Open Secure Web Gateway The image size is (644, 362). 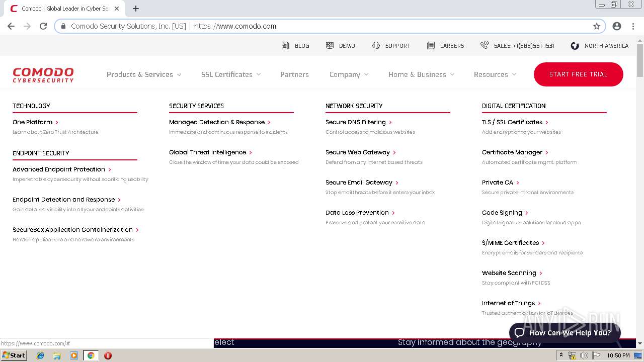point(358,152)
